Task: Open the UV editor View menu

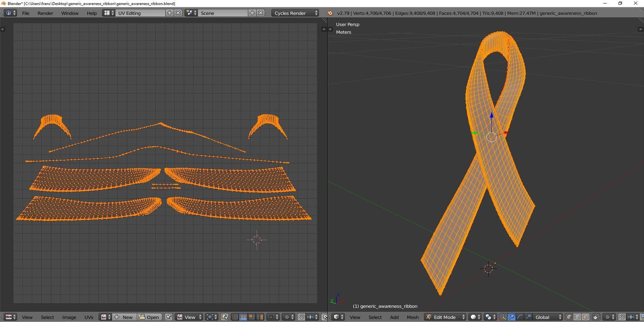Action: pyautogui.click(x=27, y=317)
